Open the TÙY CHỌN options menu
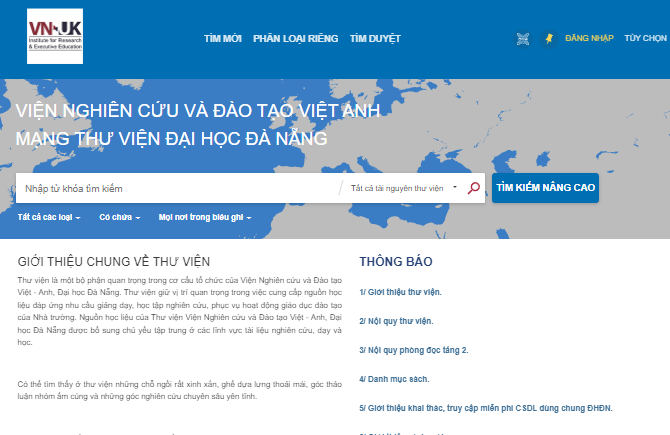The width and height of the screenshot is (670, 435). point(645,38)
